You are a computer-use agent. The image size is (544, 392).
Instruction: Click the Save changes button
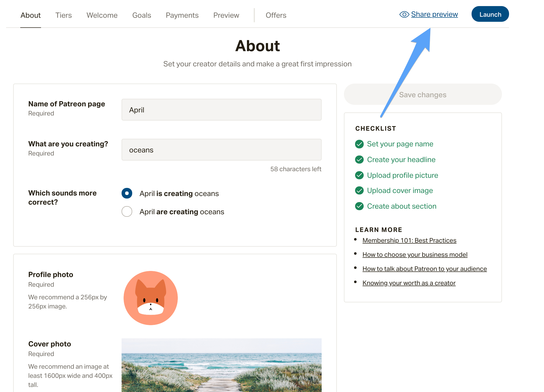(x=423, y=94)
